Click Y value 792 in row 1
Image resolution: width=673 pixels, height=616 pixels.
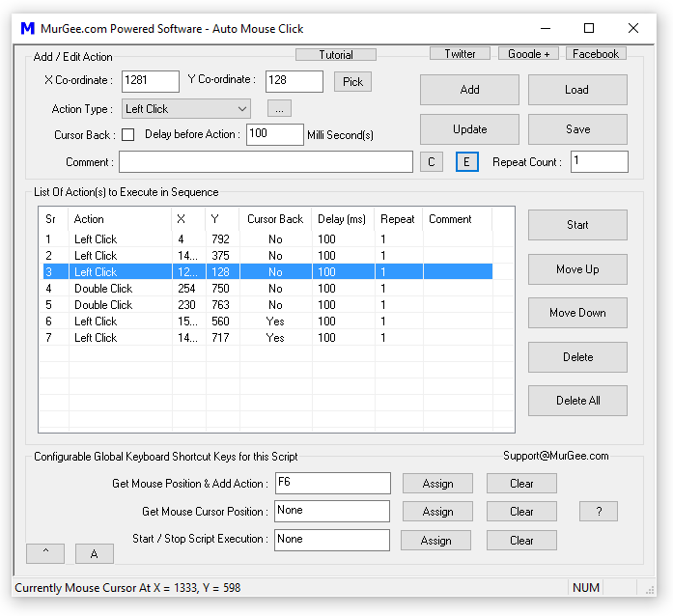[220, 239]
